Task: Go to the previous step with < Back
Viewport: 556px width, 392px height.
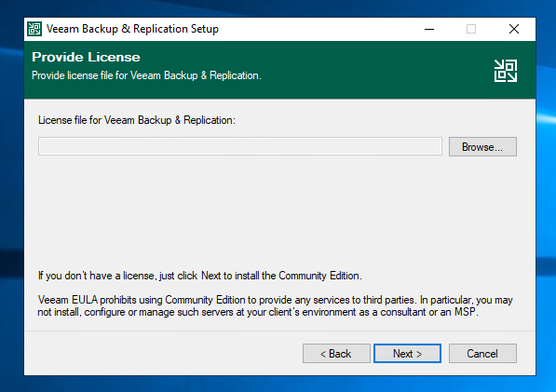Action: (x=336, y=354)
